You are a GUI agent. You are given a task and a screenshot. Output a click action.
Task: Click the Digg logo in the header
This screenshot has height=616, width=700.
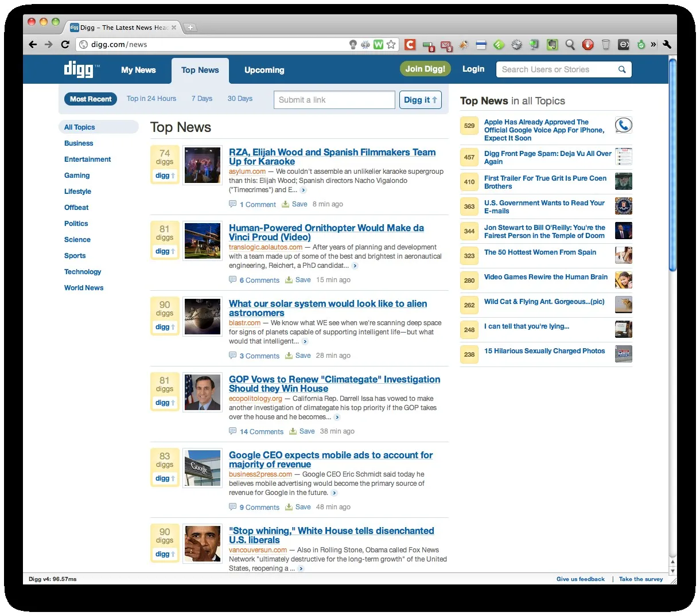point(81,69)
